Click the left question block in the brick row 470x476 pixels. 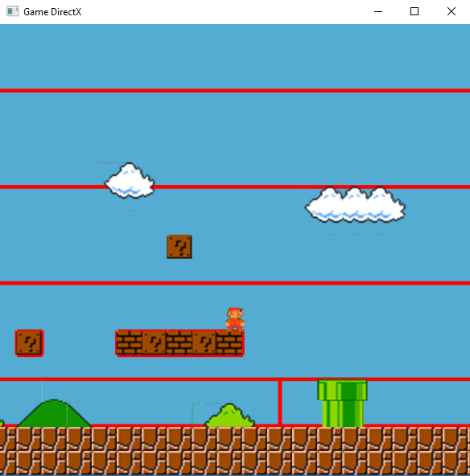pos(155,343)
